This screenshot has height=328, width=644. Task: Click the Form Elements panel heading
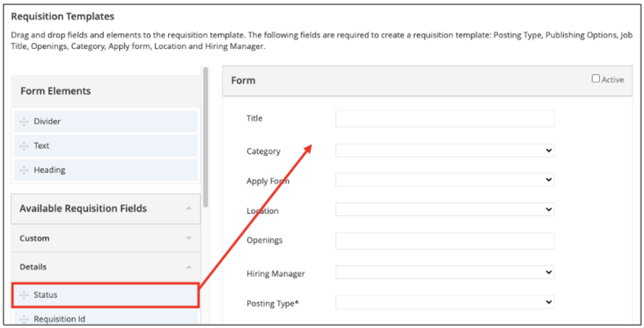56,91
